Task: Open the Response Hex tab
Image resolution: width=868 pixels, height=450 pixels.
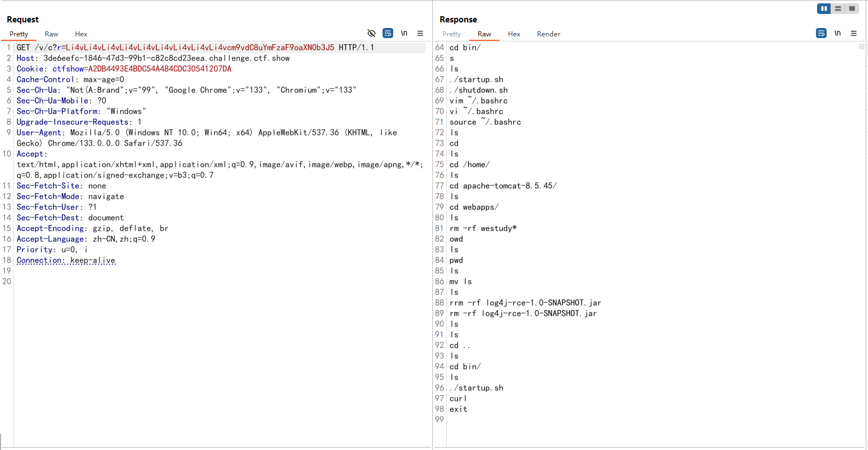Action: (514, 34)
